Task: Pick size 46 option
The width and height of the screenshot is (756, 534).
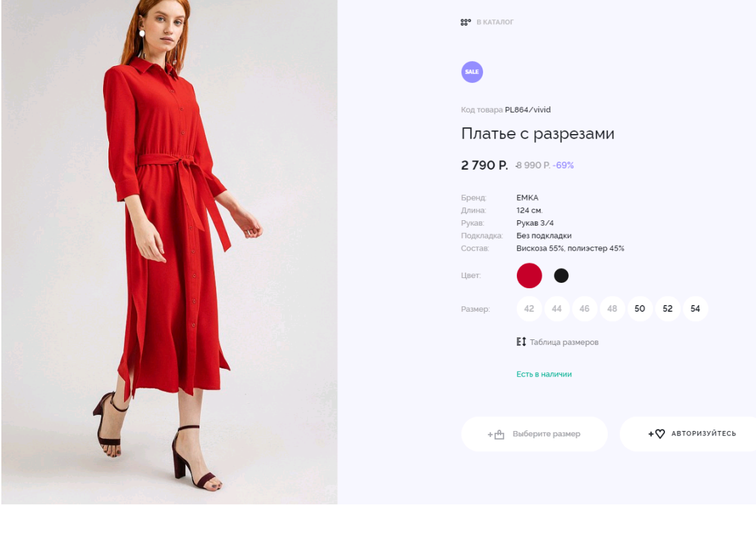Action: (584, 308)
